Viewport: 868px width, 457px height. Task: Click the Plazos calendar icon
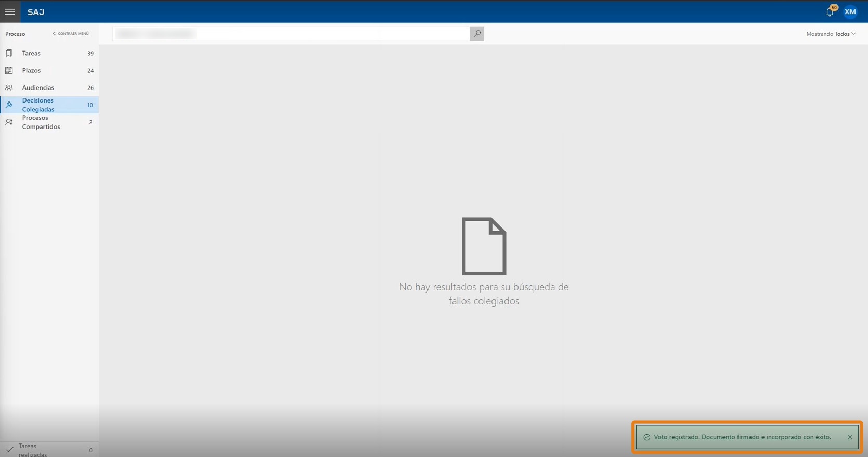click(x=9, y=70)
